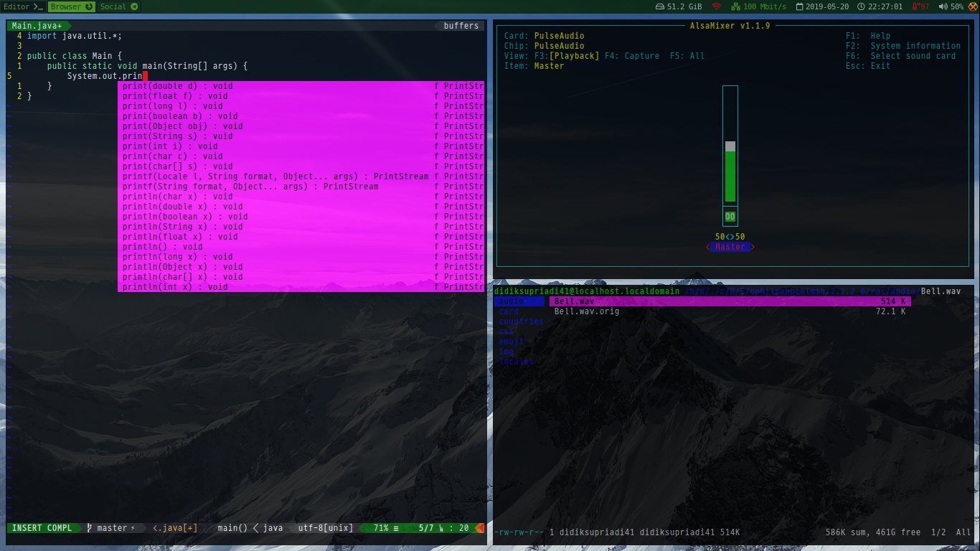Choose print(char[] s) : void completion

tap(301, 166)
